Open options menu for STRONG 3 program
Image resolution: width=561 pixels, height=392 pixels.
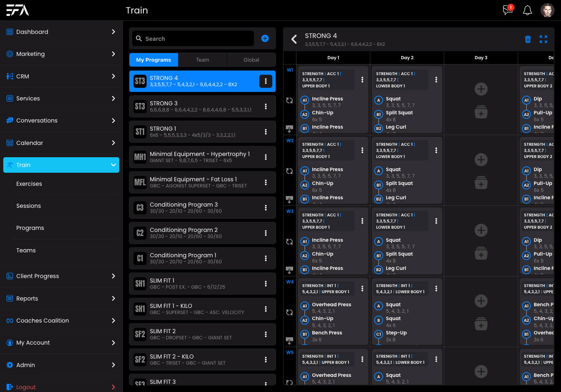(x=266, y=107)
